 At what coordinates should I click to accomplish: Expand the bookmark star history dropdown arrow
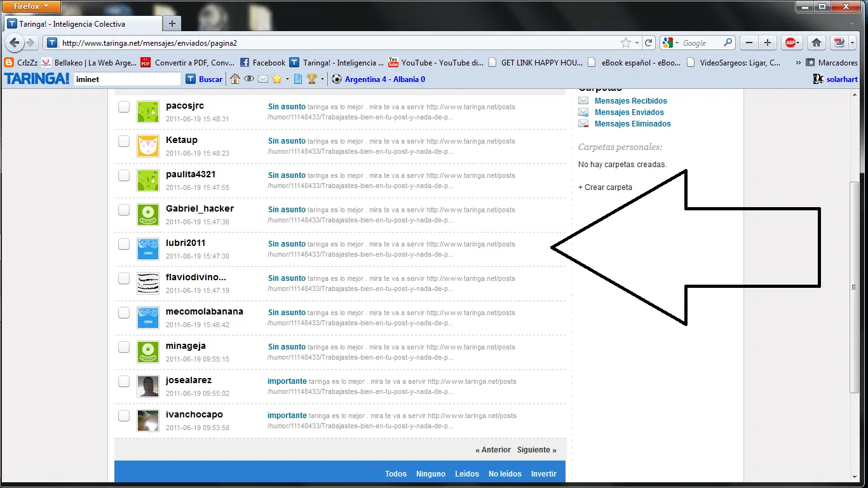[636, 43]
